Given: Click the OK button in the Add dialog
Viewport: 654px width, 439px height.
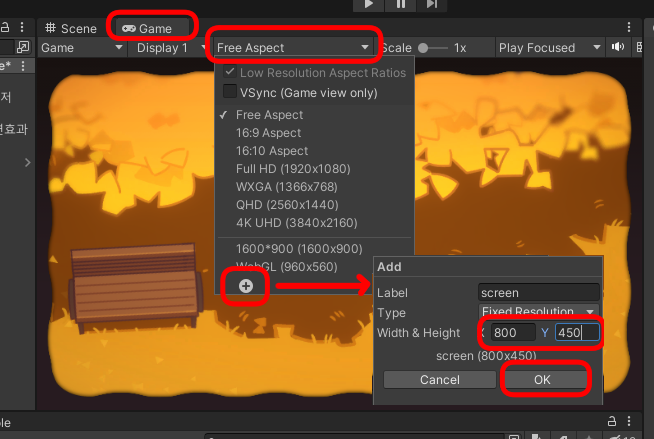Looking at the screenshot, I should coord(542,379).
